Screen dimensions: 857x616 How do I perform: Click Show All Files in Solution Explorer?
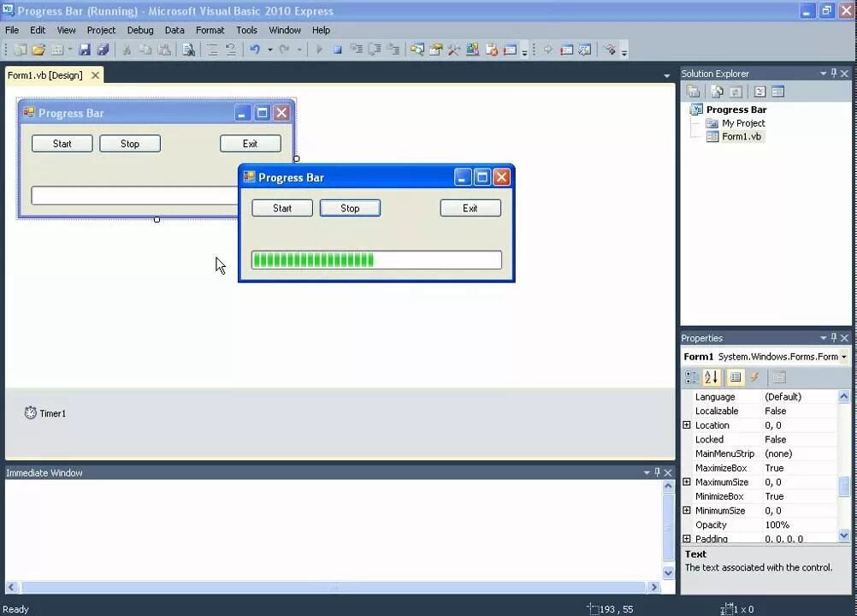tap(717, 92)
